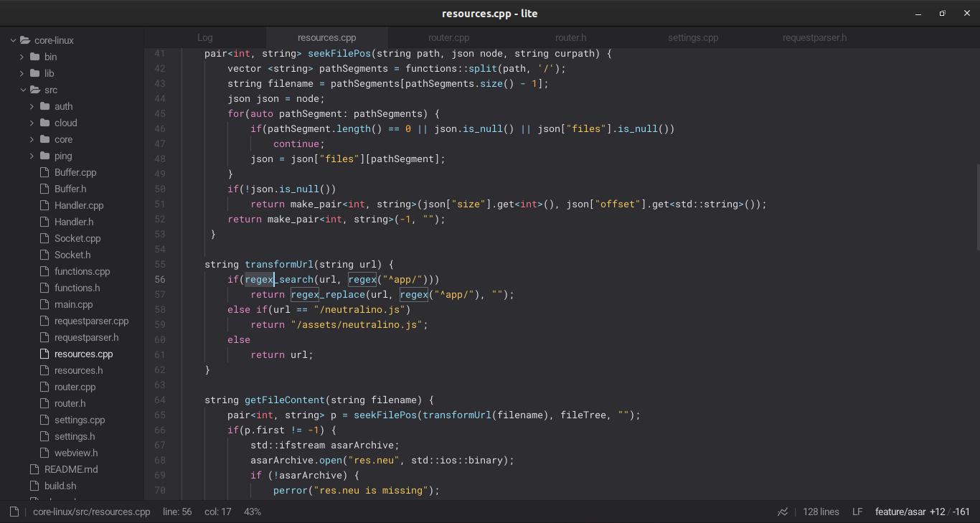Screen dimensions: 980x523
Task: Click the Buffer.cpp file icon
Action: click(x=44, y=172)
